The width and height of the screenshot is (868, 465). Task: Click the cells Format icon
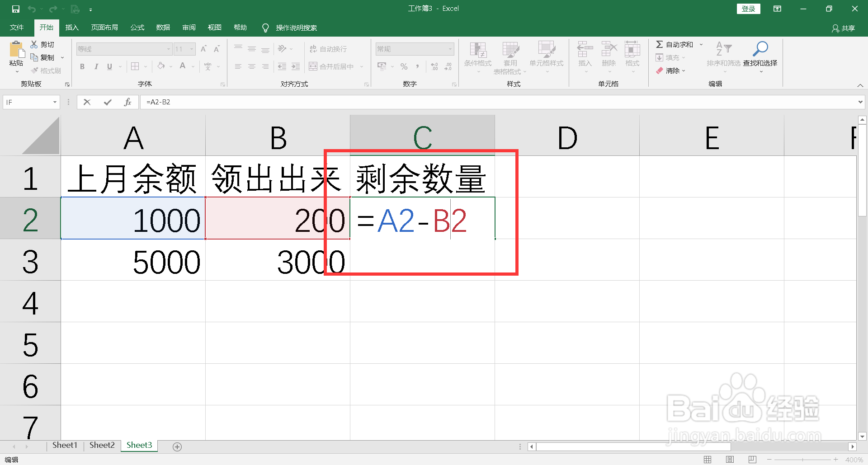click(x=632, y=49)
